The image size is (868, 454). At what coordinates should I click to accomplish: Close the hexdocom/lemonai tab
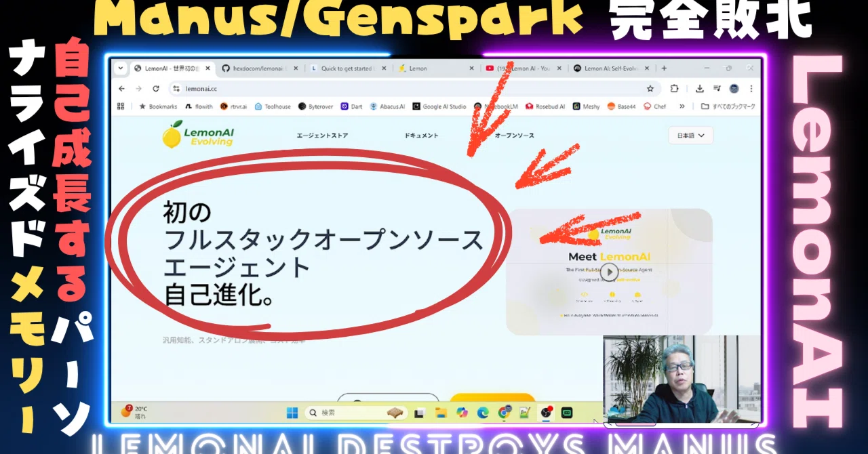(296, 68)
